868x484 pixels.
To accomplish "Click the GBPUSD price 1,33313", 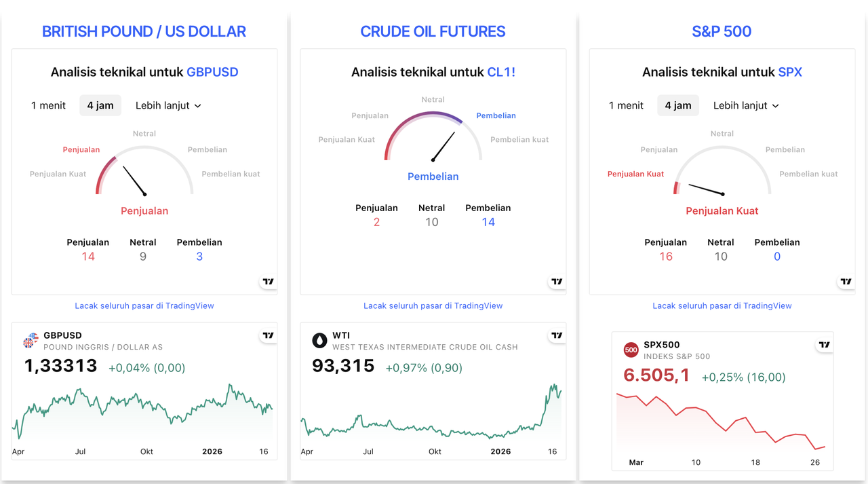I will 61,366.
